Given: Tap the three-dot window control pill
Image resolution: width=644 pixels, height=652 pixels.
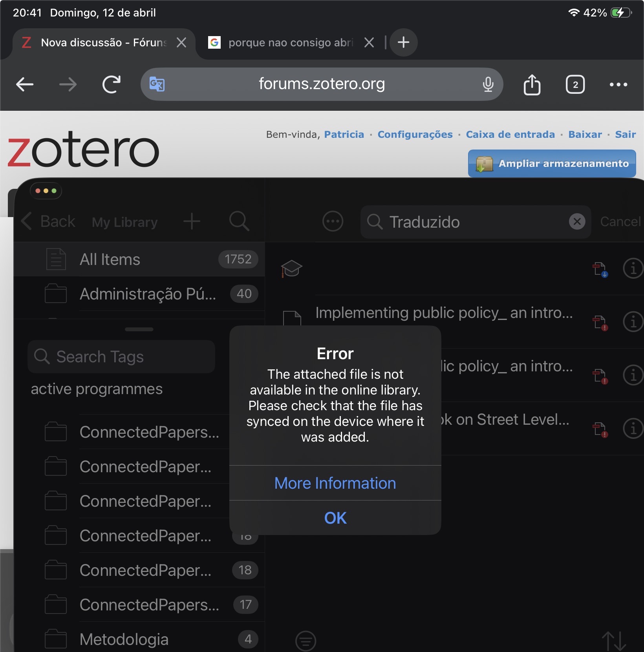Looking at the screenshot, I should tap(46, 191).
